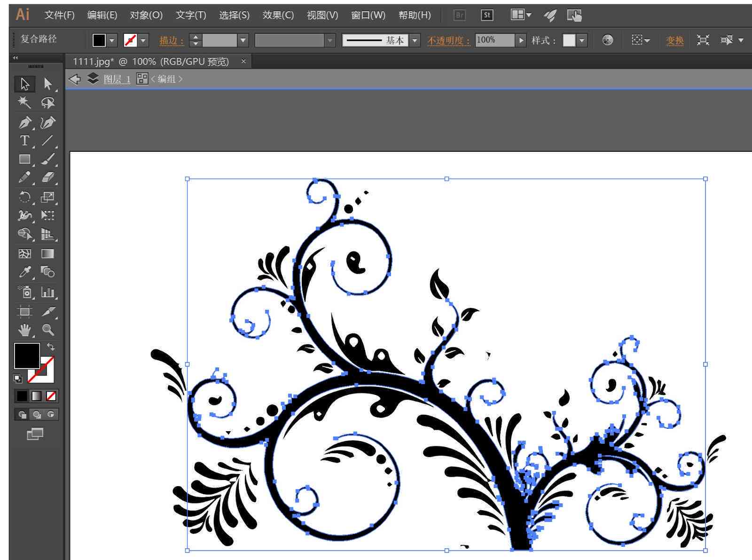Select the Type tool

(24, 141)
